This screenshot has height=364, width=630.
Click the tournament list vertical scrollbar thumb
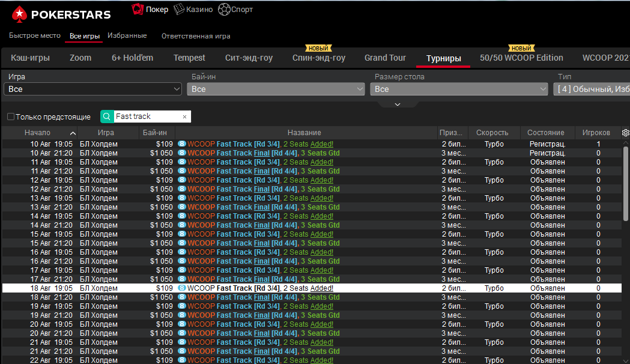pyautogui.click(x=626, y=184)
